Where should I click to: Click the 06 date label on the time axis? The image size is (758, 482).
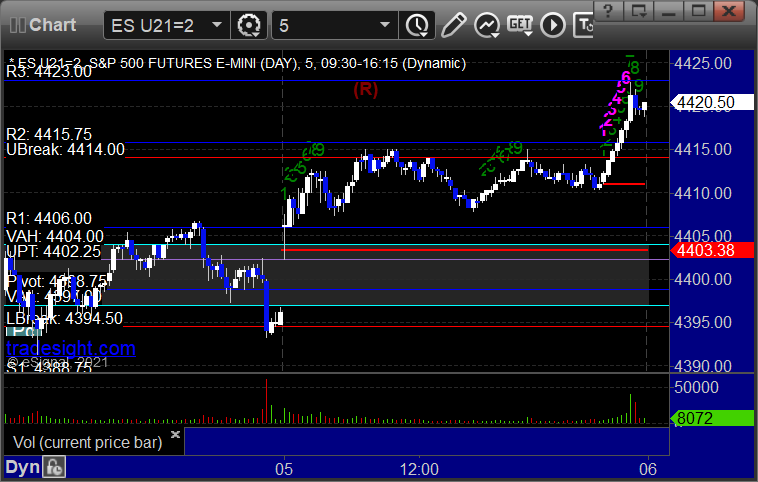click(x=648, y=469)
